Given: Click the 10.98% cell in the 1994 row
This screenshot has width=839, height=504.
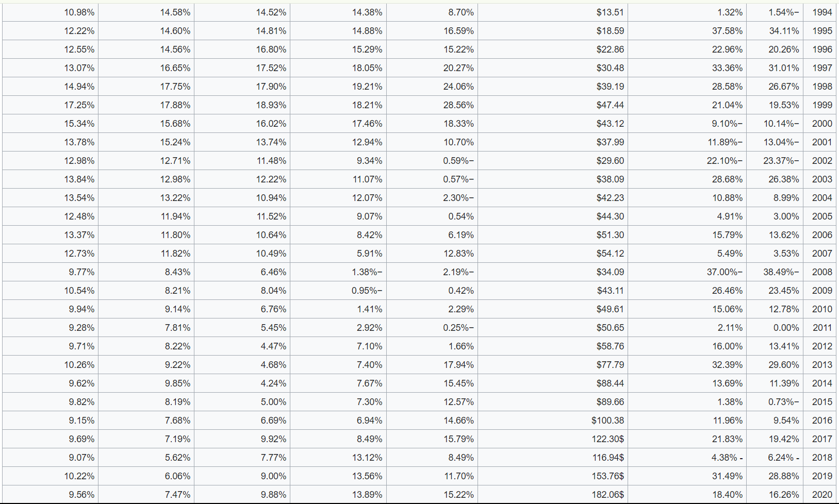Looking at the screenshot, I should point(79,12).
